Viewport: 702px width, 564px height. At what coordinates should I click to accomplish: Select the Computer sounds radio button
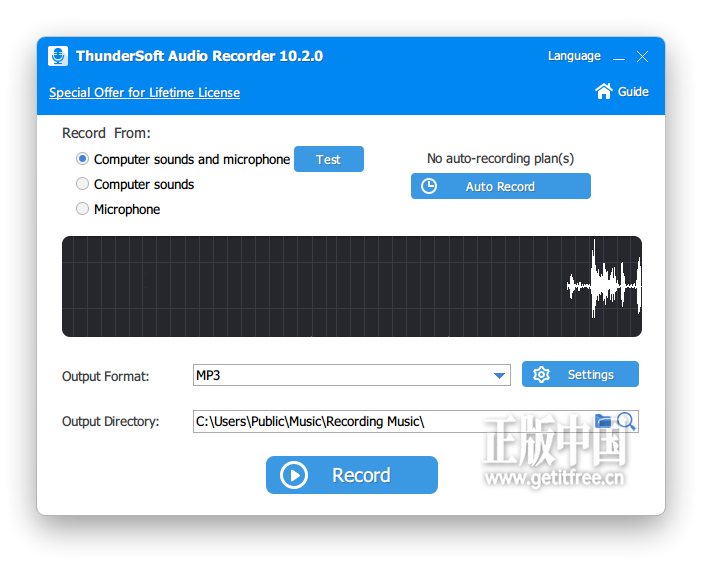click(x=82, y=184)
